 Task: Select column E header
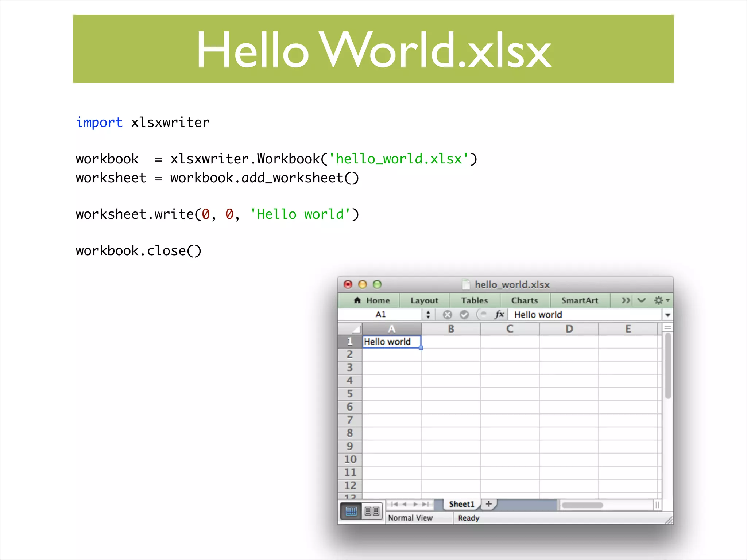click(628, 329)
